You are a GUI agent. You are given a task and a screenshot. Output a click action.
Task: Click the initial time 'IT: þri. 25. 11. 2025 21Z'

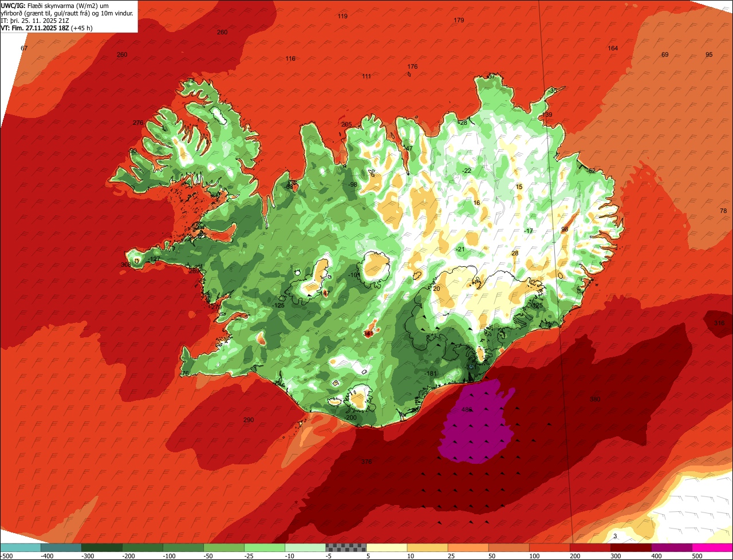(36, 20)
